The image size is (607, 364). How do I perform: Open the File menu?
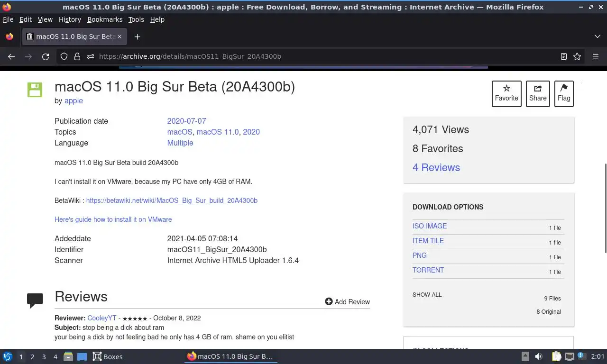point(8,19)
